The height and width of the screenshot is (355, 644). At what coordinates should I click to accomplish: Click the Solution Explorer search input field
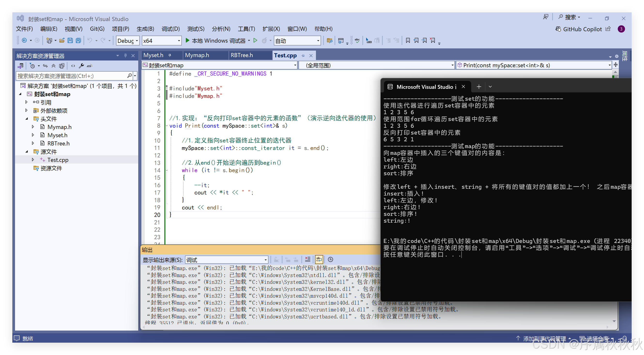point(71,76)
